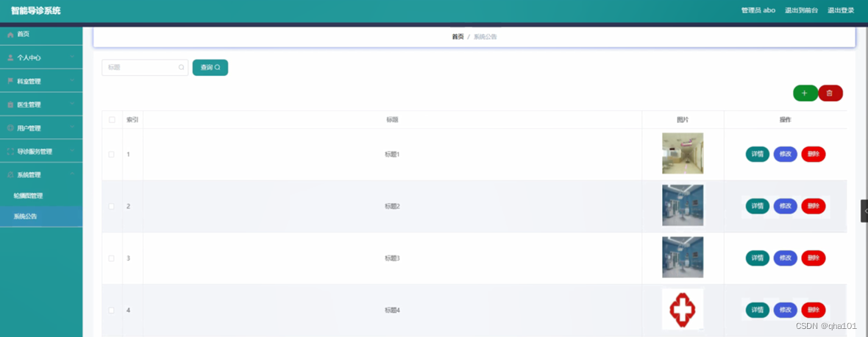Check the checkbox for row 2
Viewport: 868px width, 337px height.
coord(111,207)
